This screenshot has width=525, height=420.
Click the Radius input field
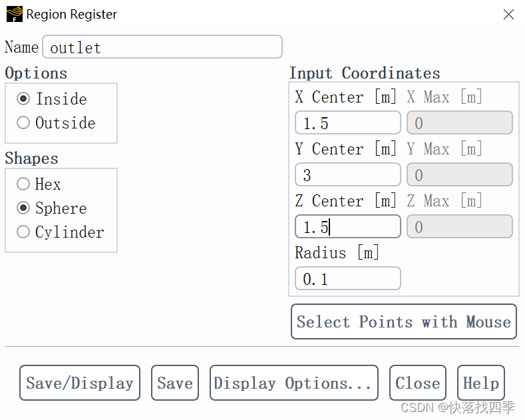coord(348,278)
